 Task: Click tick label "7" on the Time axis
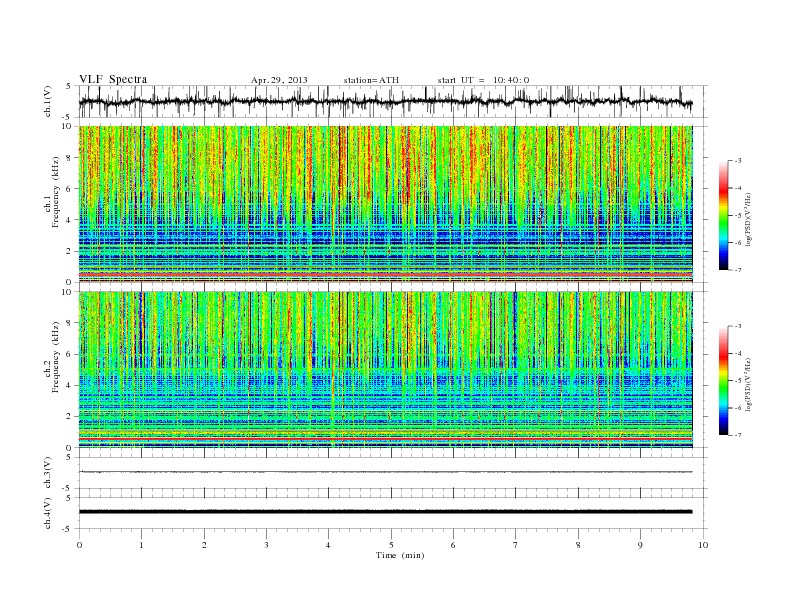tap(516, 545)
